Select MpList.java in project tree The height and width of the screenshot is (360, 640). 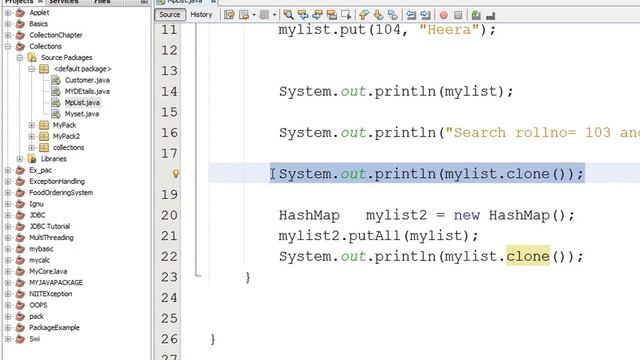click(82, 102)
